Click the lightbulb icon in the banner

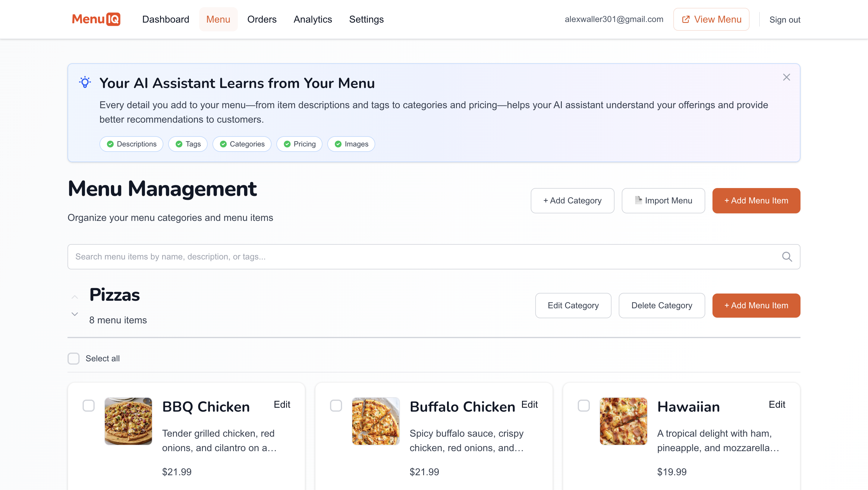point(85,82)
